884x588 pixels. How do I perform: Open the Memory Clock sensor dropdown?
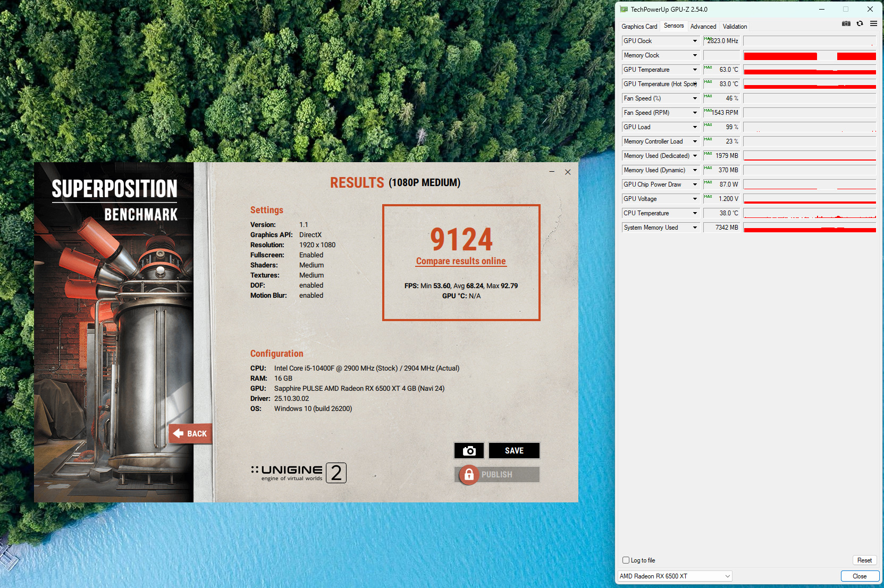[x=695, y=55]
